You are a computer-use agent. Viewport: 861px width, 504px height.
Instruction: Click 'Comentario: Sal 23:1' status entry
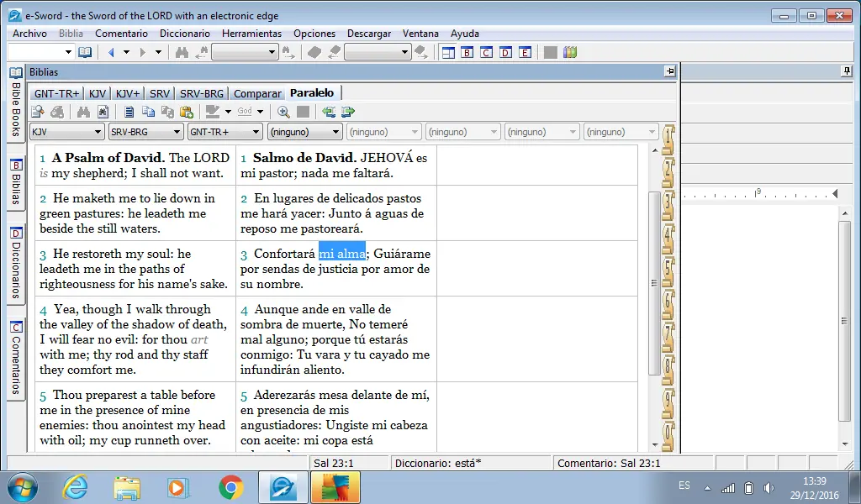click(x=609, y=463)
